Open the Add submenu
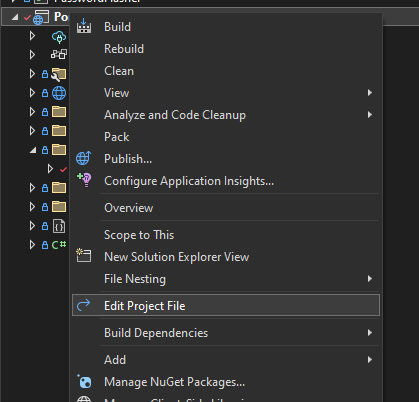This screenshot has width=419, height=402. point(226,360)
